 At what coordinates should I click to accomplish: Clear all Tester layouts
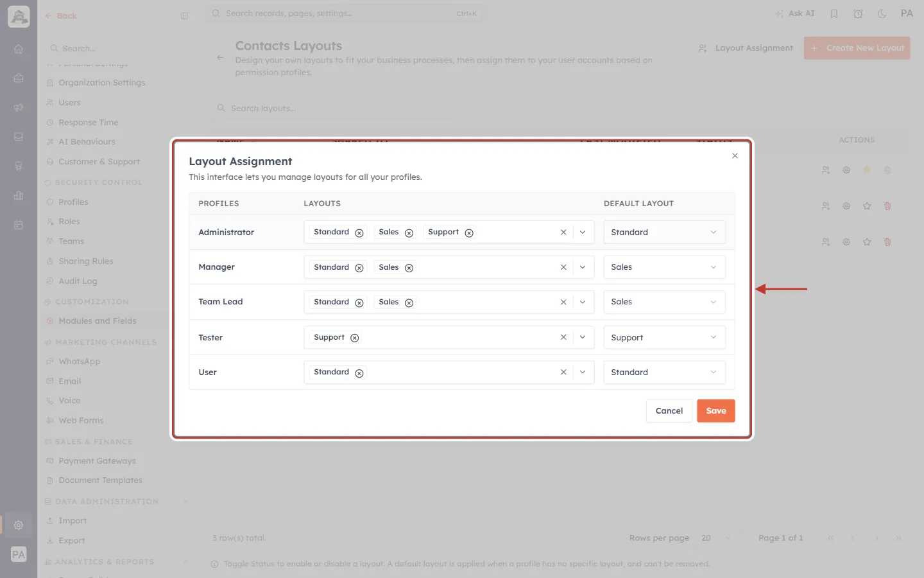click(563, 337)
